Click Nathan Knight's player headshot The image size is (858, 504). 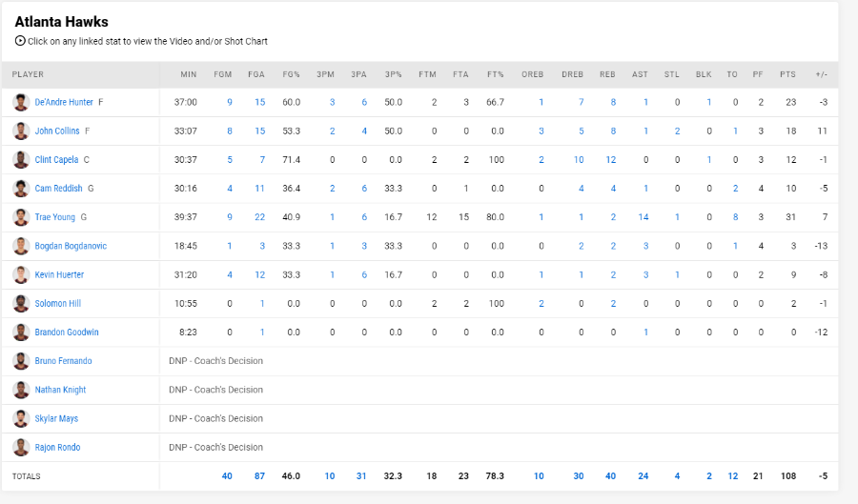pyautogui.click(x=21, y=390)
